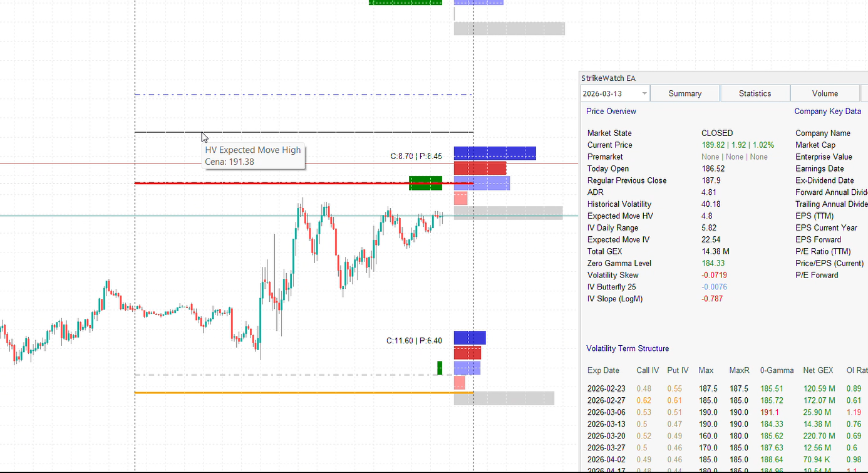This screenshot has height=473, width=868.
Task: Click the Company Key Data heading
Action: pos(827,112)
